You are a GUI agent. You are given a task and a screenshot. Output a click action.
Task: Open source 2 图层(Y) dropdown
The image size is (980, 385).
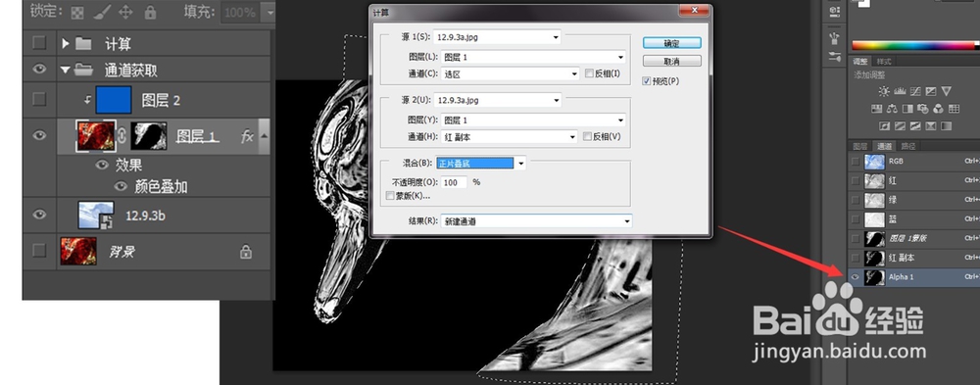point(533,120)
